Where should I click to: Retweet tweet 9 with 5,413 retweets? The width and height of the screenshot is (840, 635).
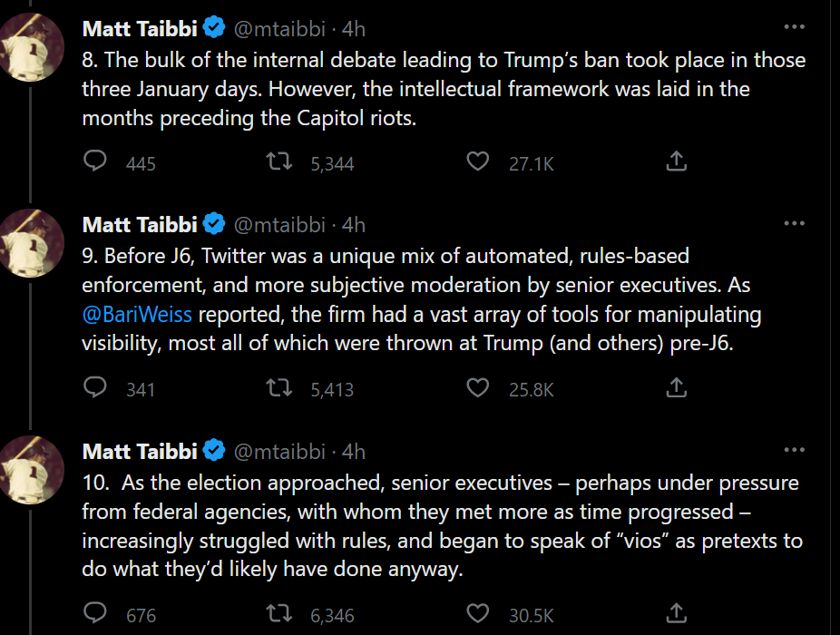point(279,388)
